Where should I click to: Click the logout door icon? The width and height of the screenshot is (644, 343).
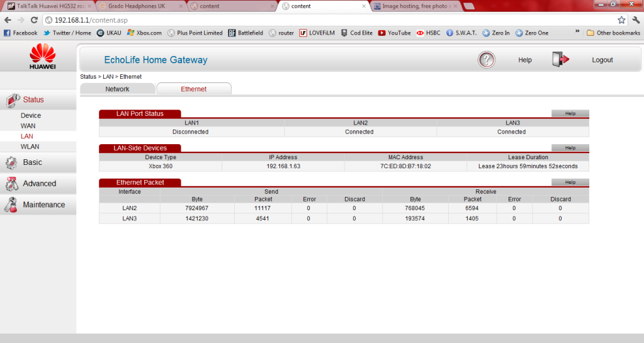[561, 60]
